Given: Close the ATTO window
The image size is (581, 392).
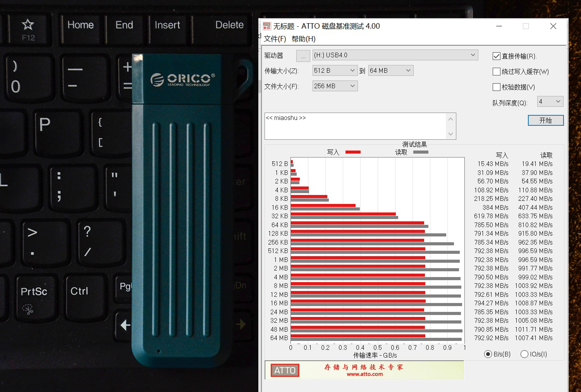Looking at the screenshot, I should (x=553, y=26).
